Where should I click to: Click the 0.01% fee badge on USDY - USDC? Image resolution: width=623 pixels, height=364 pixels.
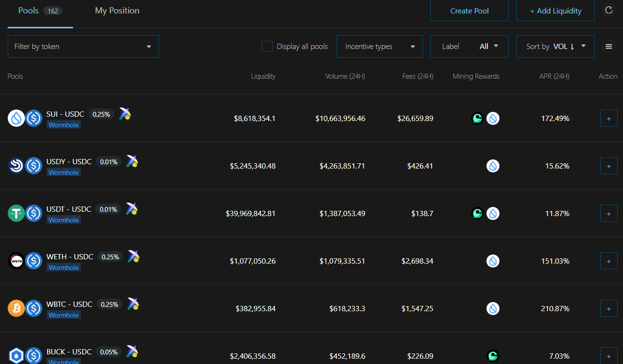109,162
